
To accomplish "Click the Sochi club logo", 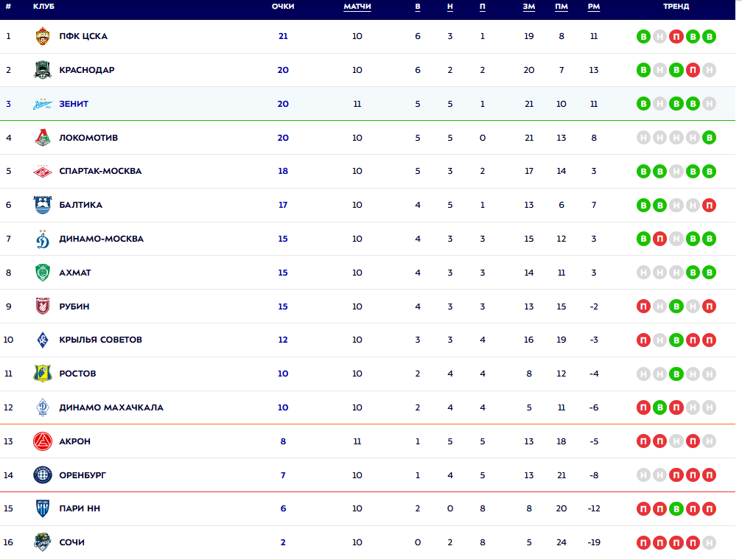I will 43,542.
